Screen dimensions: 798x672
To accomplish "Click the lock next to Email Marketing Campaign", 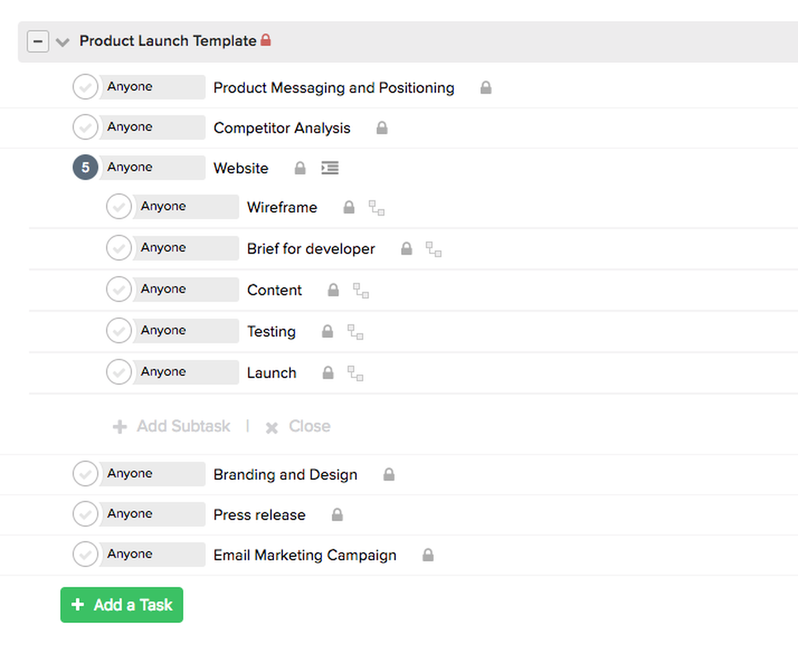I will [x=428, y=555].
